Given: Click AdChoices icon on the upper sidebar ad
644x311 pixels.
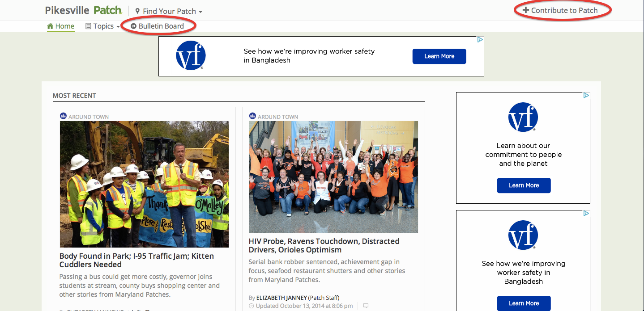Looking at the screenshot, I should [x=586, y=96].
